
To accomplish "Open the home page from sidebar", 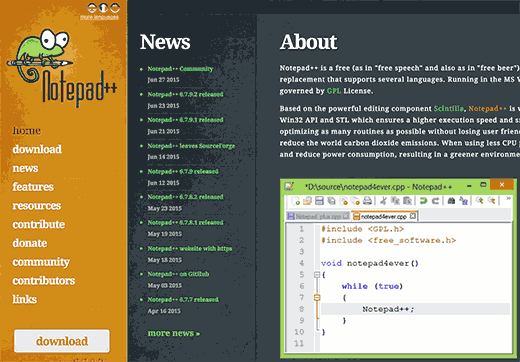I will click(27, 130).
